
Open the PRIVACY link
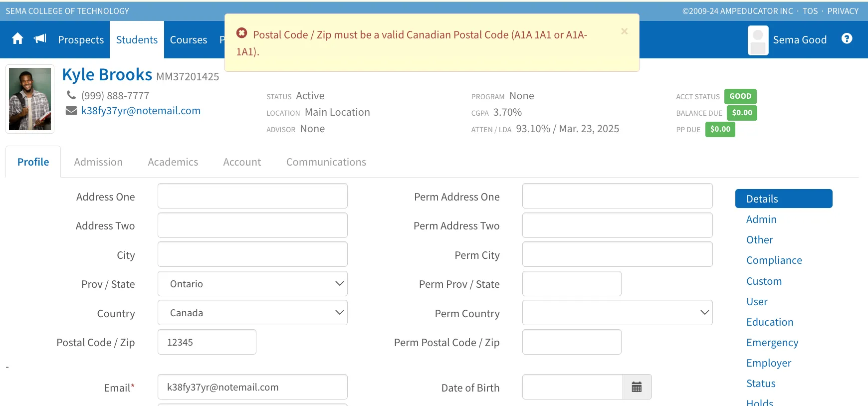[843, 11]
